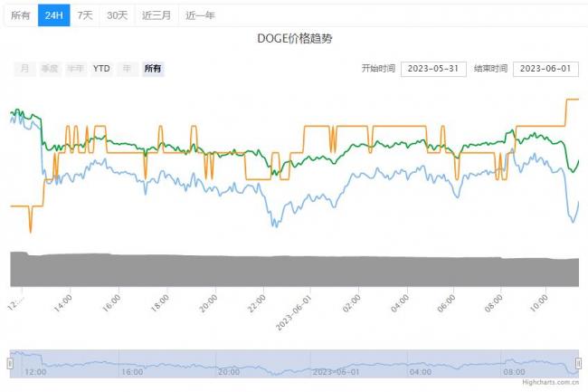Click the gray volume area in chart
Image resolution: width=588 pixels, height=392 pixels.
click(x=289, y=270)
